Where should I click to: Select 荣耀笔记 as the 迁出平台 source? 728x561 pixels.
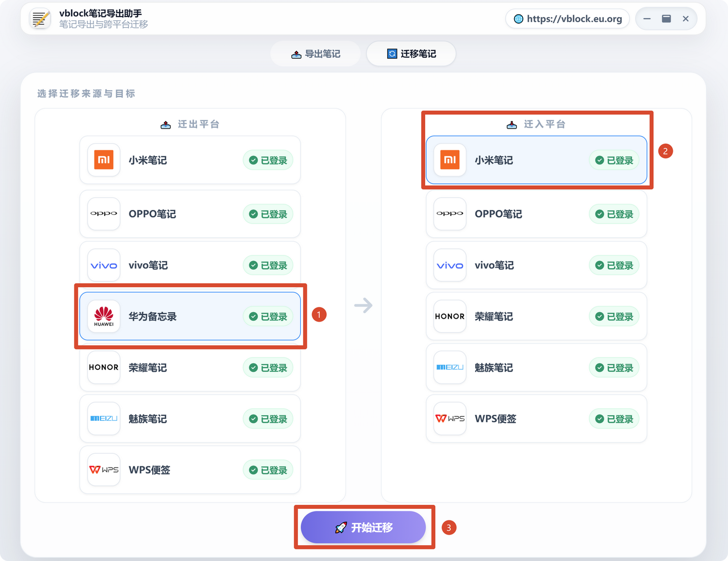[x=190, y=367]
